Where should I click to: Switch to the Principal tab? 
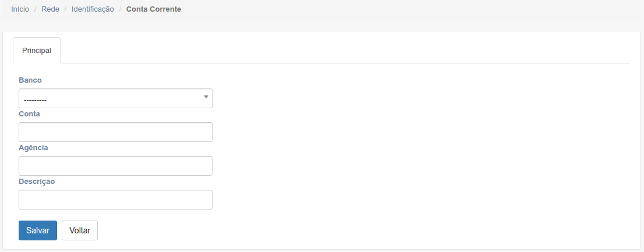coord(37,51)
